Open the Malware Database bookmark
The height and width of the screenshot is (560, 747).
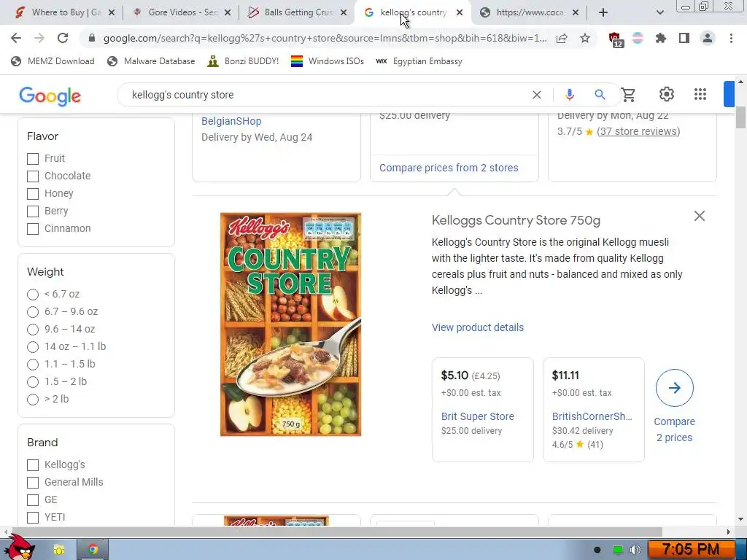coord(151,61)
